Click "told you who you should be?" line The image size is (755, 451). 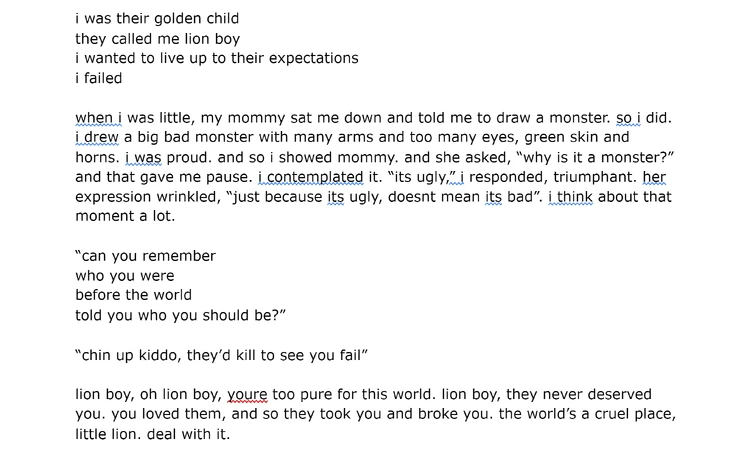[x=180, y=315]
